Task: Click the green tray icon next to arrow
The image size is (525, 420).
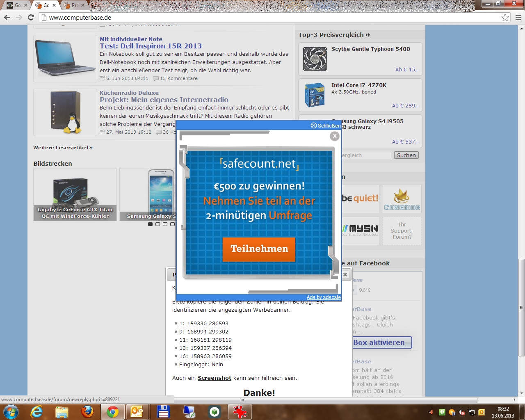Action: tap(442, 412)
